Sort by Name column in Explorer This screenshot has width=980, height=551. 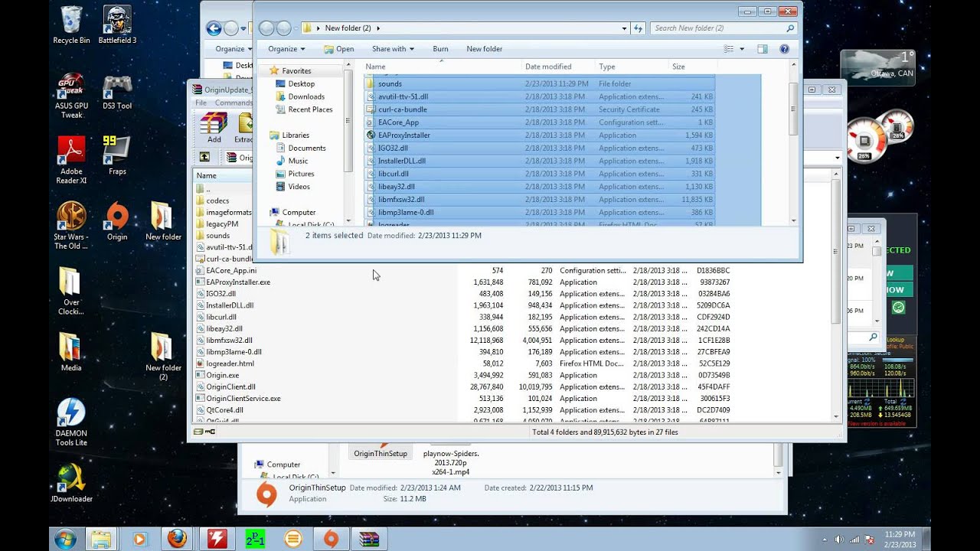[x=443, y=67]
